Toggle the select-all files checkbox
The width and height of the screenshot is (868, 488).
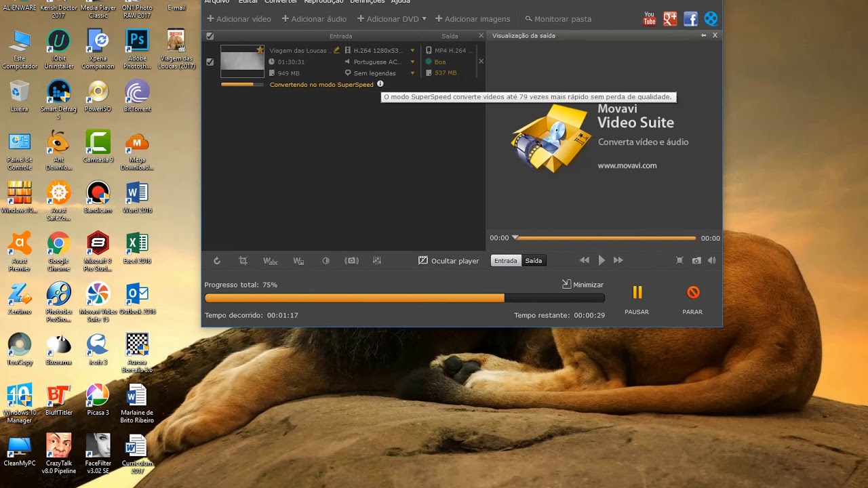pyautogui.click(x=210, y=36)
